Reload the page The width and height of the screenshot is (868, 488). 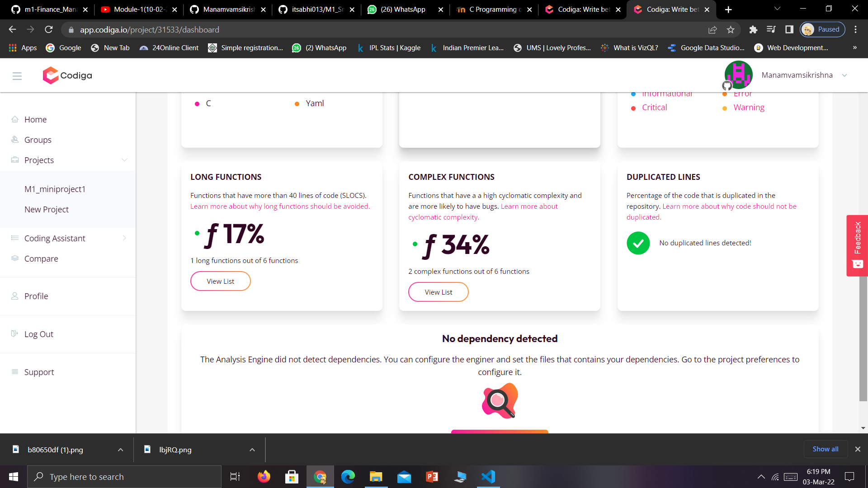point(49,29)
